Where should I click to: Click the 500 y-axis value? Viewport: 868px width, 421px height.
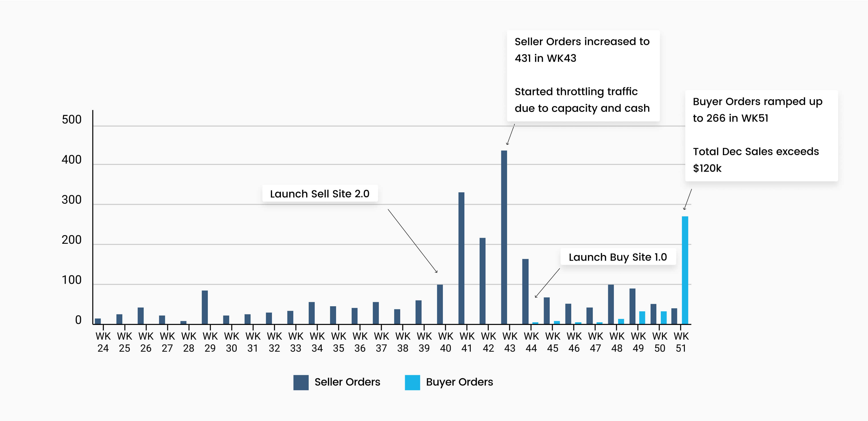tap(71, 120)
